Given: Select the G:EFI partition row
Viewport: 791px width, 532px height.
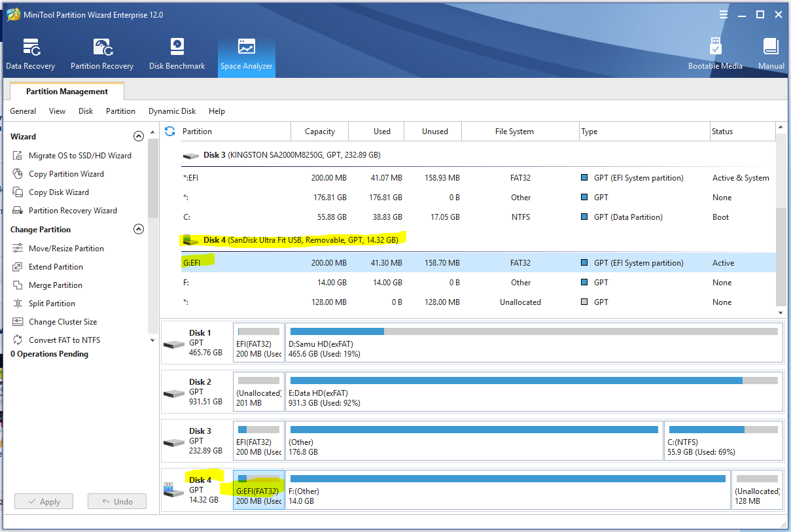Looking at the screenshot, I should point(479,263).
